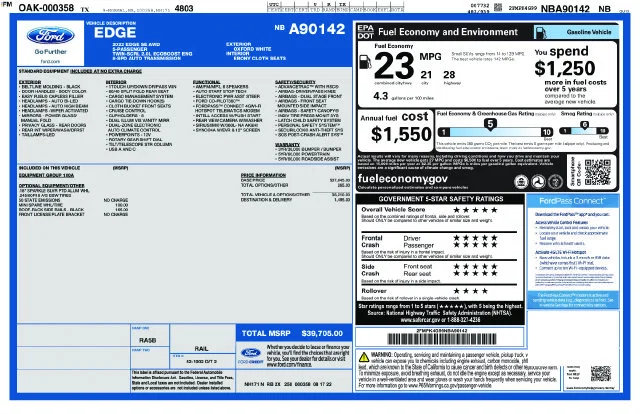
Task: Click the FordPass Connect header
Action: 573,201
